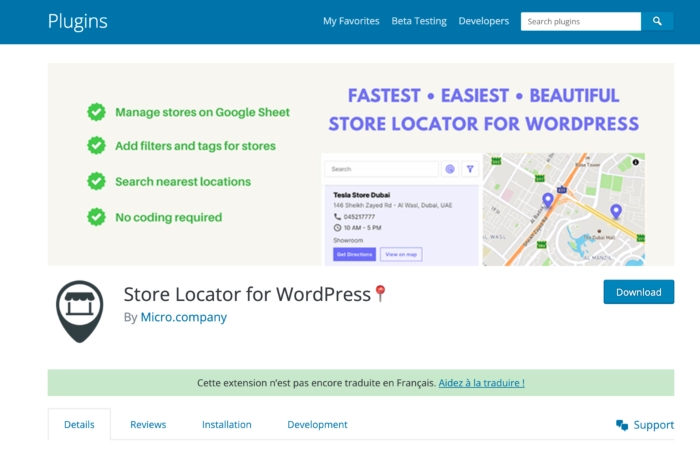Screen dimensions: 700x467
Task: Click the Support speech bubbles icon
Action: coord(622,425)
